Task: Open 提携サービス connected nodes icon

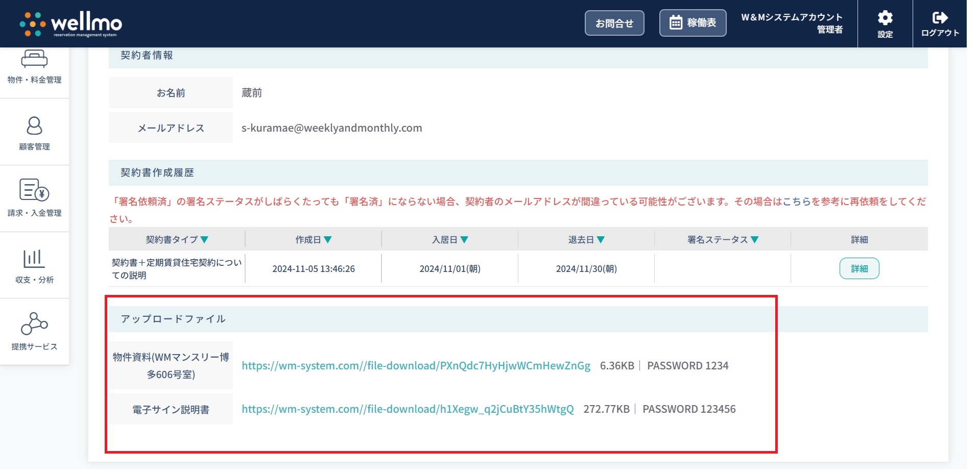Action: [34, 323]
